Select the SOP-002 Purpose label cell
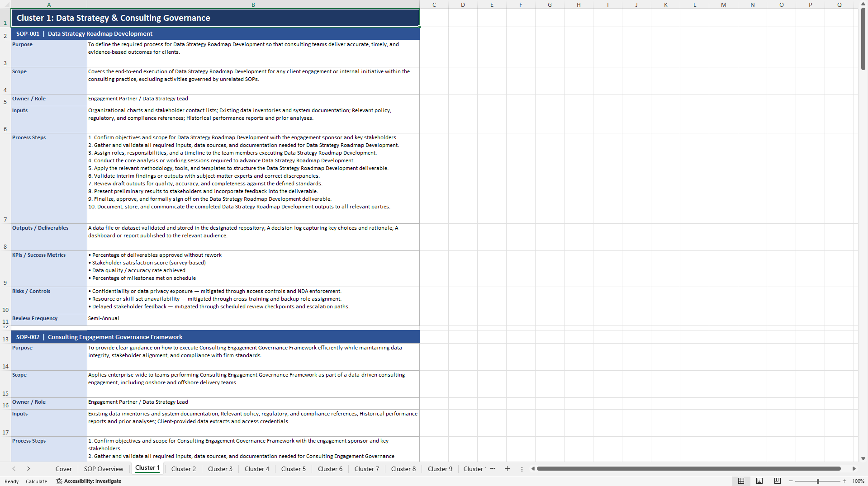 (x=49, y=357)
